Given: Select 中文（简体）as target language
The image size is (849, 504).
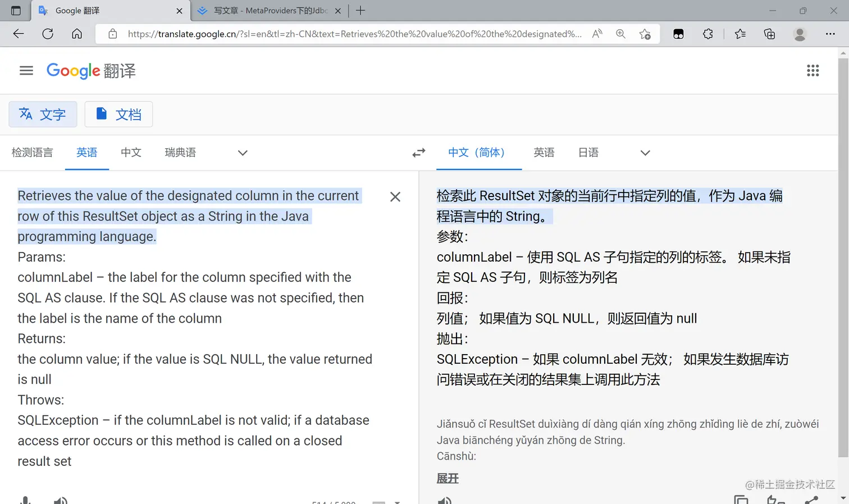Looking at the screenshot, I should click(479, 153).
